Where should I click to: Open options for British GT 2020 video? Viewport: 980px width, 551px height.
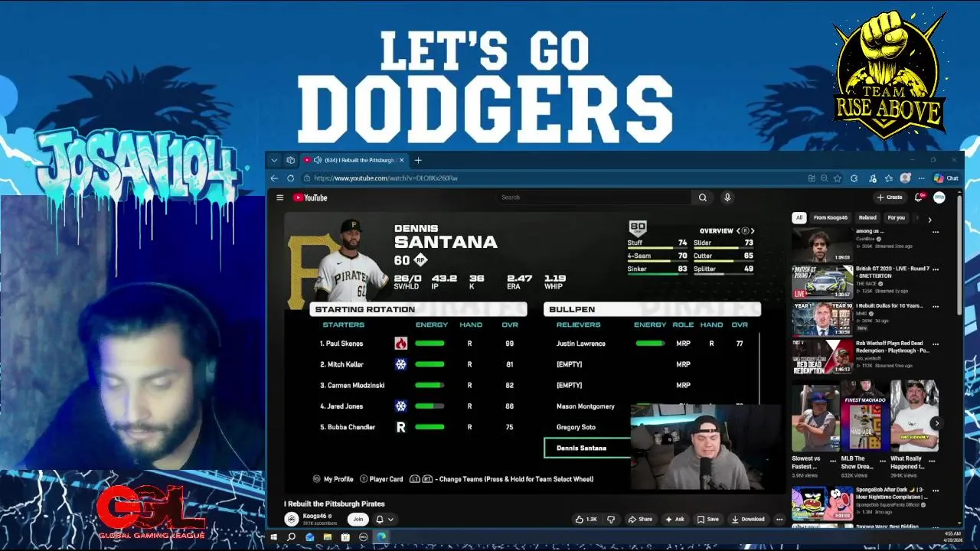click(936, 269)
